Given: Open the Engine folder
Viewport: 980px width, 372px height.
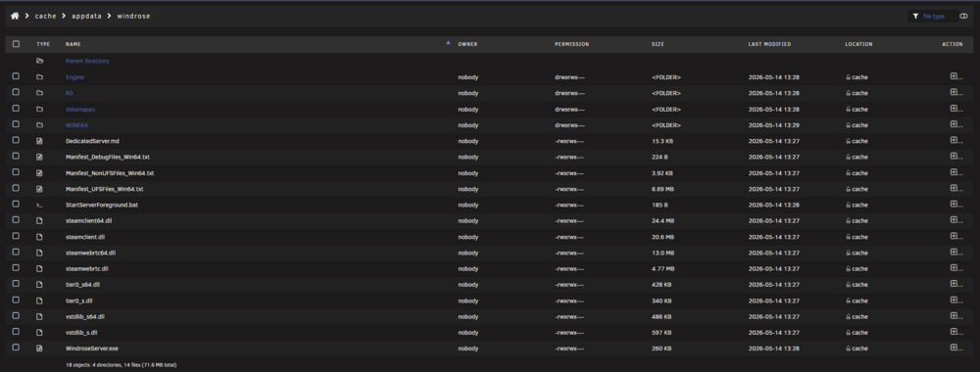Looking at the screenshot, I should coord(74,77).
